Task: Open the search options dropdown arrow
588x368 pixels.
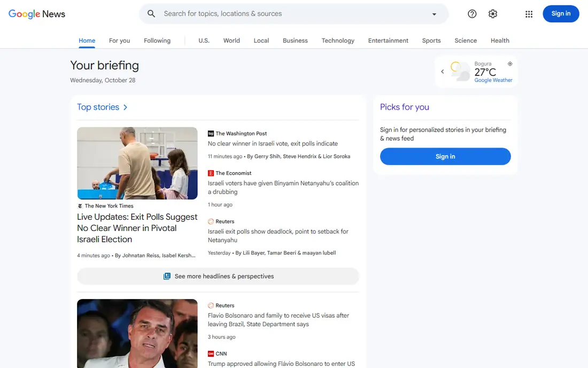Action: pyautogui.click(x=434, y=14)
